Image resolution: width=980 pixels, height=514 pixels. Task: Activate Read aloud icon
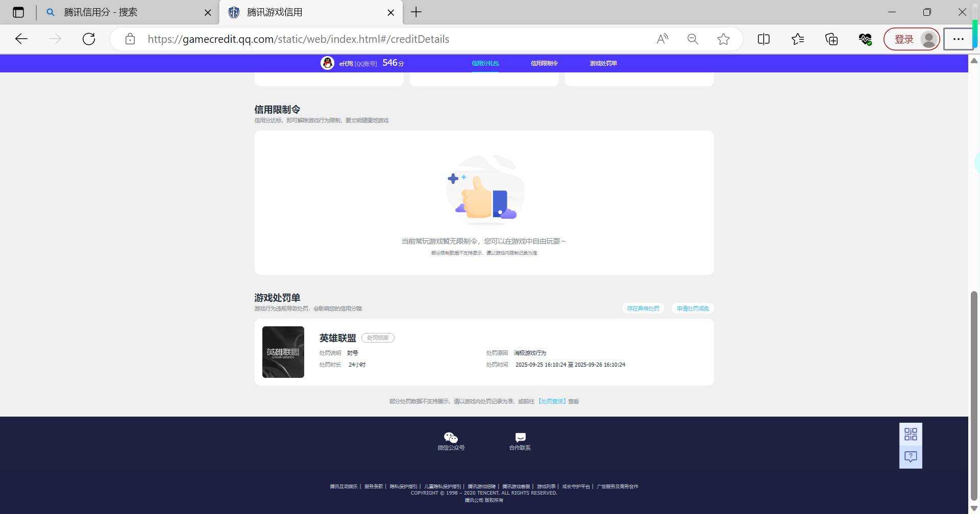(663, 39)
